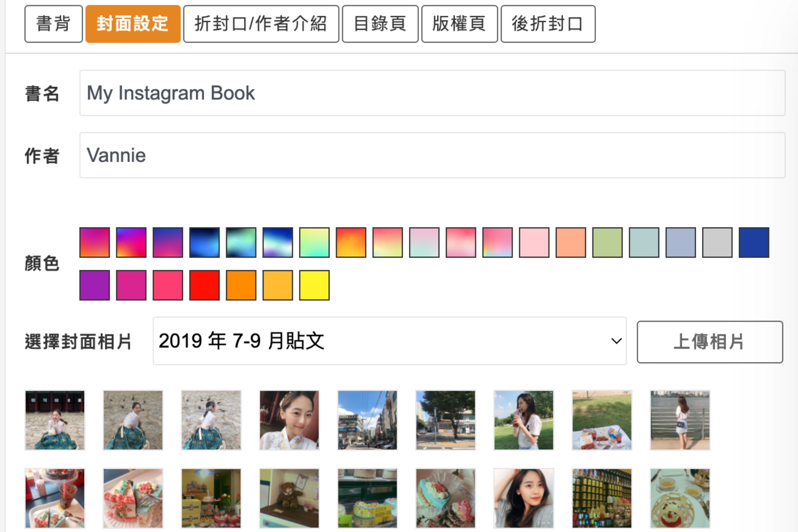Click the 作者 field containing Vannie

[432, 155]
